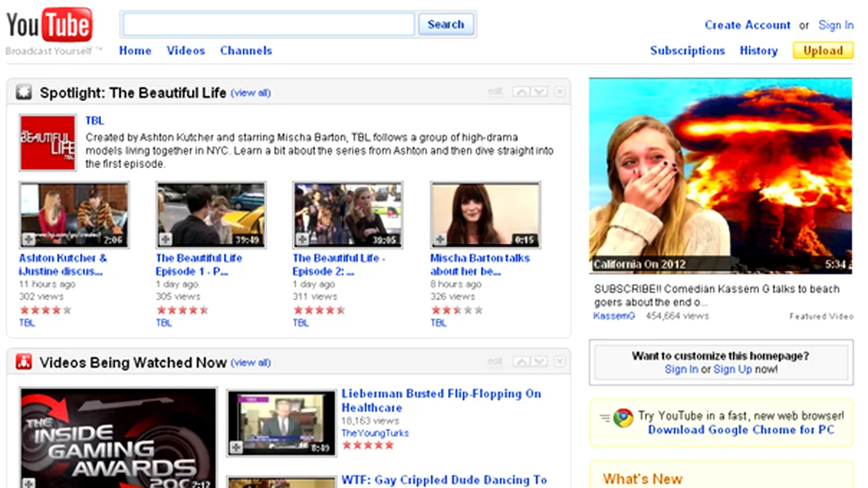
Task: Move Videos Being Watched Now module down
Action: tap(538, 361)
